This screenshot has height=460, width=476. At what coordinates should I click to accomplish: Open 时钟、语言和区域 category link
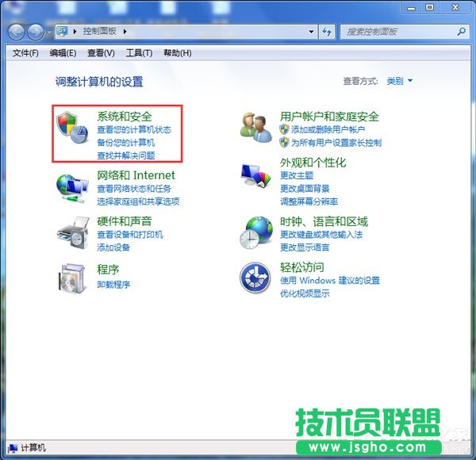324,222
